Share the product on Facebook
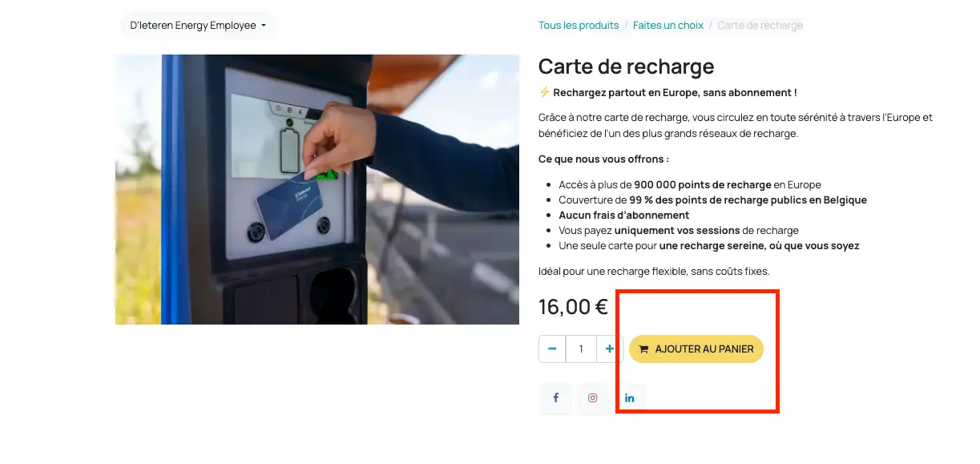The width and height of the screenshot is (980, 464). pyautogui.click(x=555, y=398)
